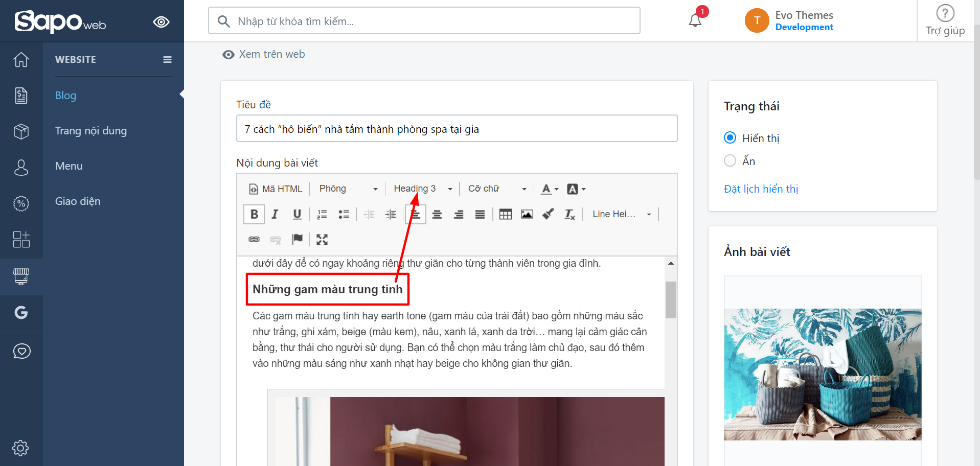Insert a bulleted list
The width and height of the screenshot is (980, 466).
[x=344, y=214]
